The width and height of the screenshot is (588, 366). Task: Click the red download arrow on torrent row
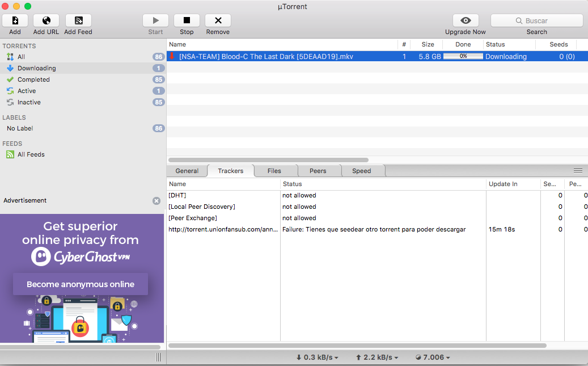click(x=172, y=56)
